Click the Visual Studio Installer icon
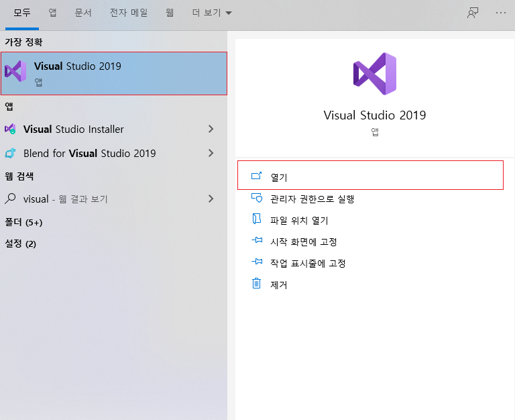 point(10,129)
